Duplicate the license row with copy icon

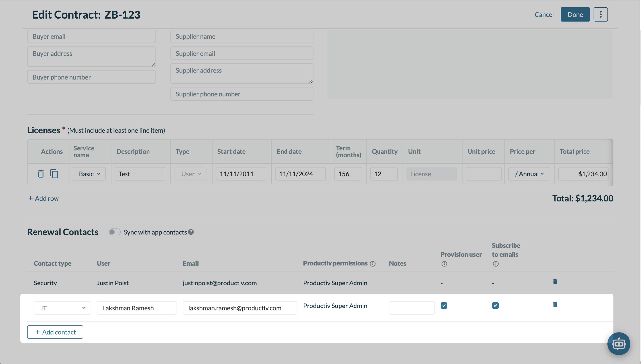pos(54,174)
